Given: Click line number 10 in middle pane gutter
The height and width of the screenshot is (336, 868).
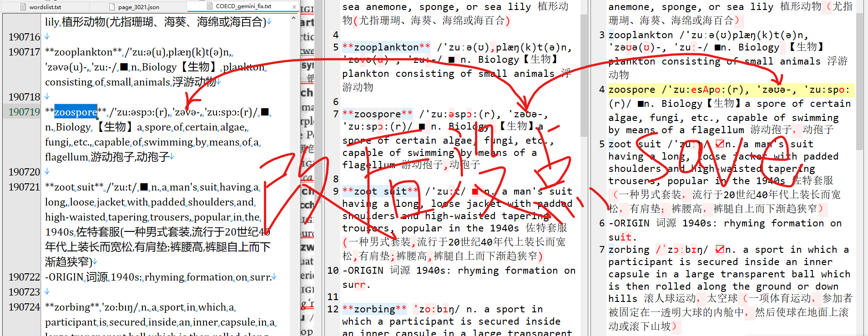Looking at the screenshot, I should pos(333,271).
